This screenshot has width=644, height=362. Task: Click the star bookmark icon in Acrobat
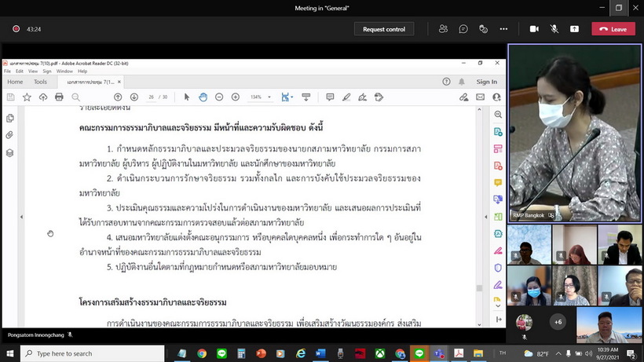coord(27,97)
